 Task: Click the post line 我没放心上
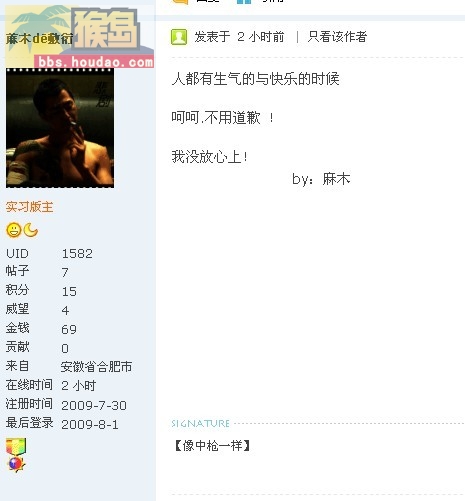209,157
